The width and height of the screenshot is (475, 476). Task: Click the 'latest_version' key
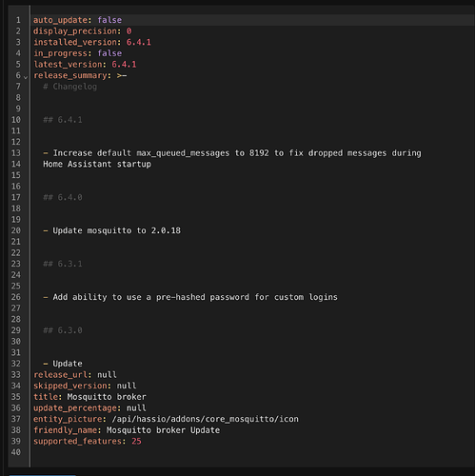coord(68,65)
